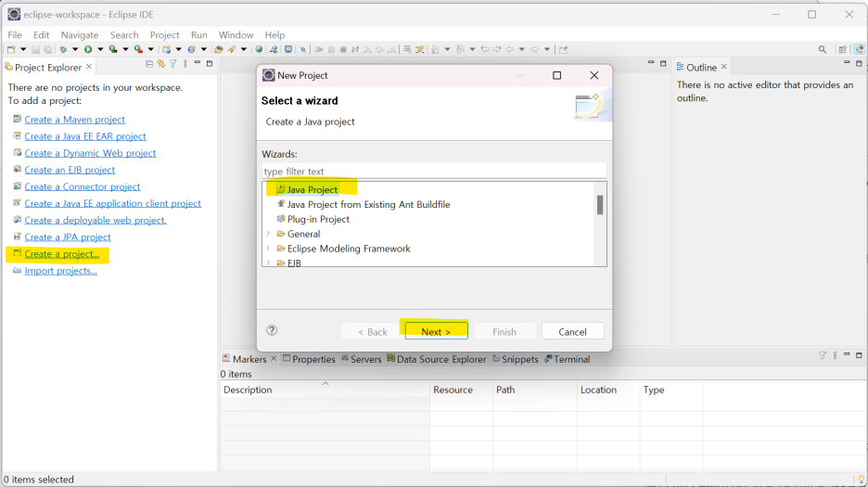Close the Project Explorer tab
Screen dimensions: 868x487
pos(89,67)
